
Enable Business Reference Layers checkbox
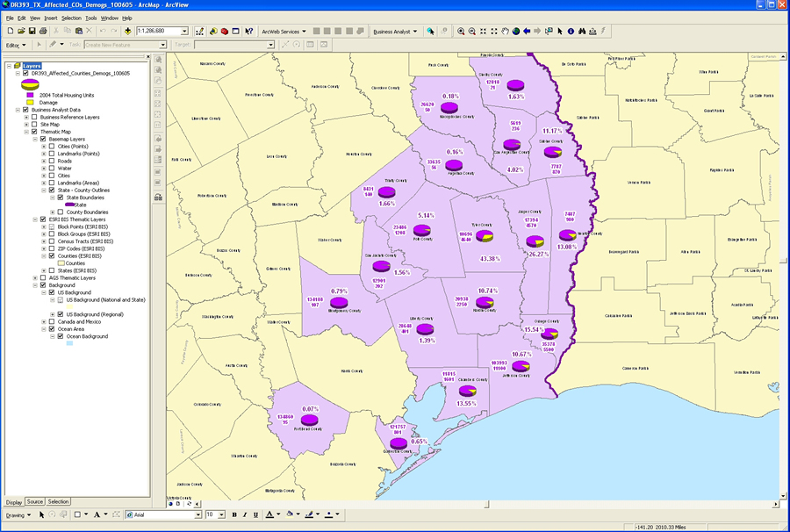(34, 117)
